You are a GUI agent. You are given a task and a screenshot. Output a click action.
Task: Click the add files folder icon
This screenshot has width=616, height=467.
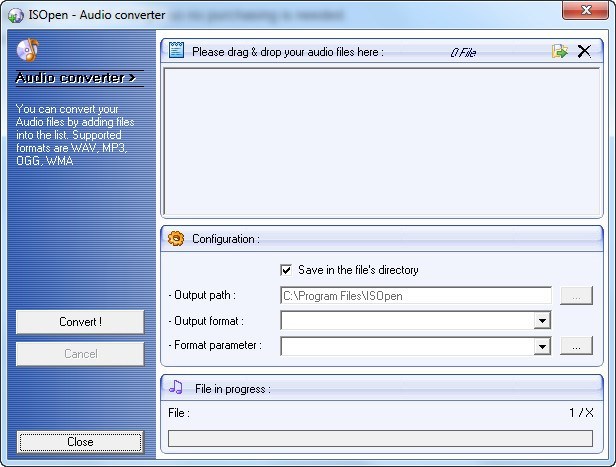click(559, 51)
